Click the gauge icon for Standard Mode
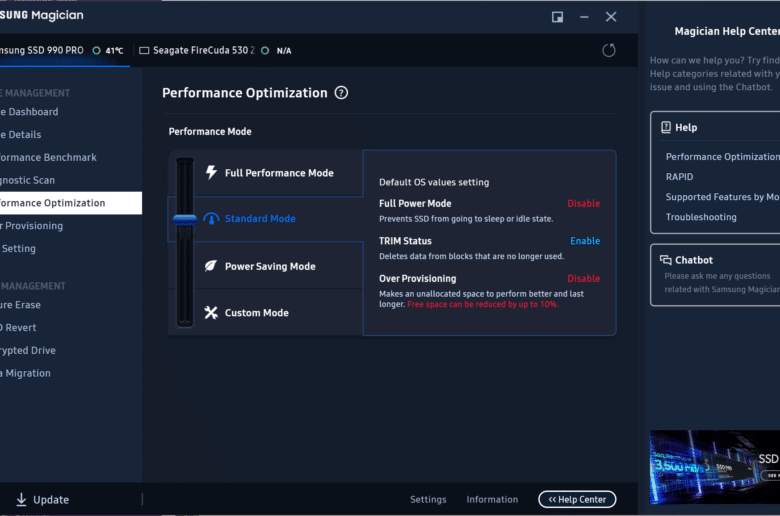Image resolution: width=780 pixels, height=516 pixels. 211,219
